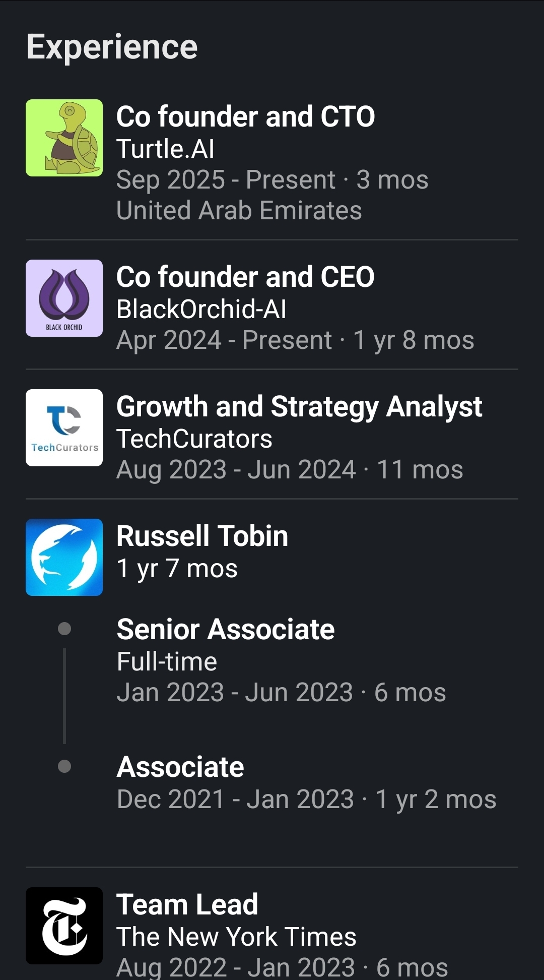Select the Growth and Strategy Analyst title

[299, 407]
